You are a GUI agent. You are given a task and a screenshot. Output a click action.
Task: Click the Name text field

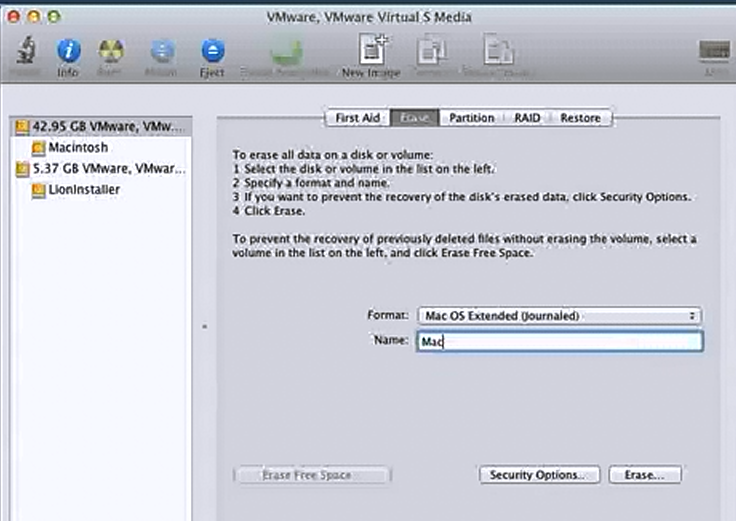click(560, 341)
